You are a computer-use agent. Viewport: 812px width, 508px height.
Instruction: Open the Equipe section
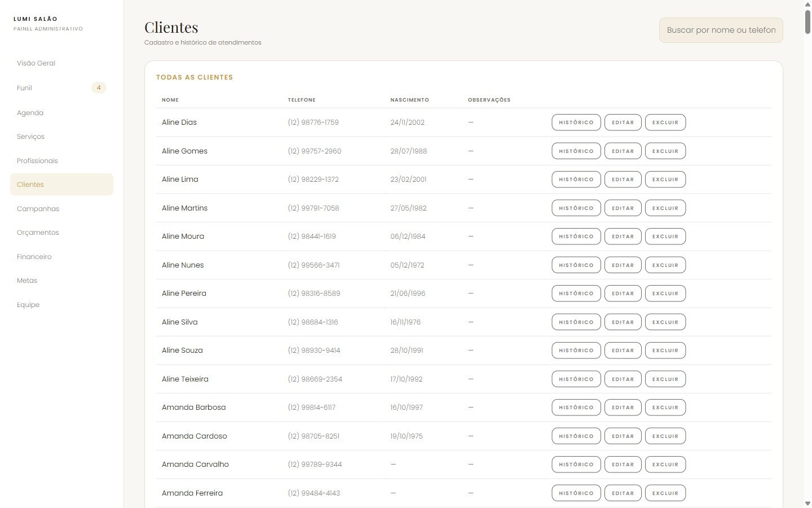click(x=61, y=305)
